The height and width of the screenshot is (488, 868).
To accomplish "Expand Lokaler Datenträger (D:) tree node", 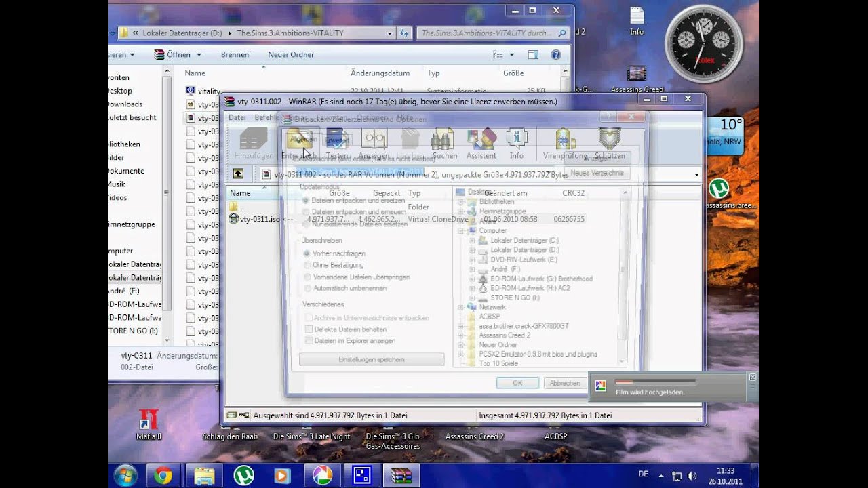I will 472,250.
